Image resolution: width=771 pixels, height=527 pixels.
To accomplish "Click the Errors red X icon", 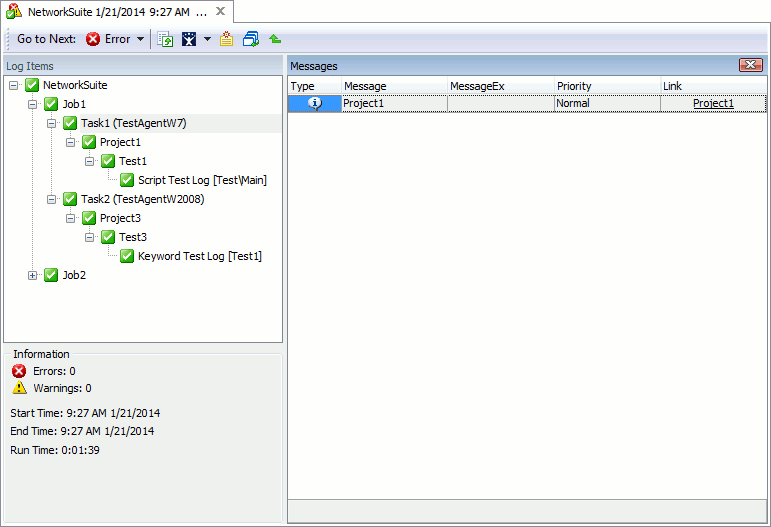I will click(x=19, y=371).
